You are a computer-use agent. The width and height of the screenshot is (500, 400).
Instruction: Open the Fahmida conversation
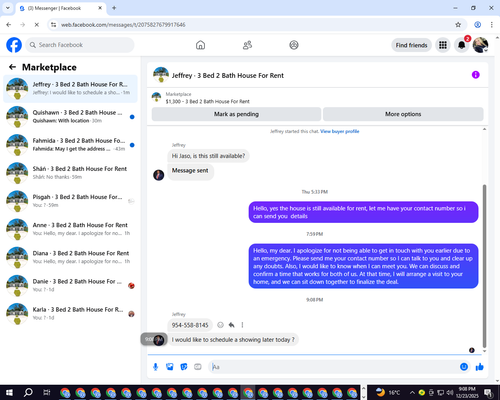[x=70, y=145]
